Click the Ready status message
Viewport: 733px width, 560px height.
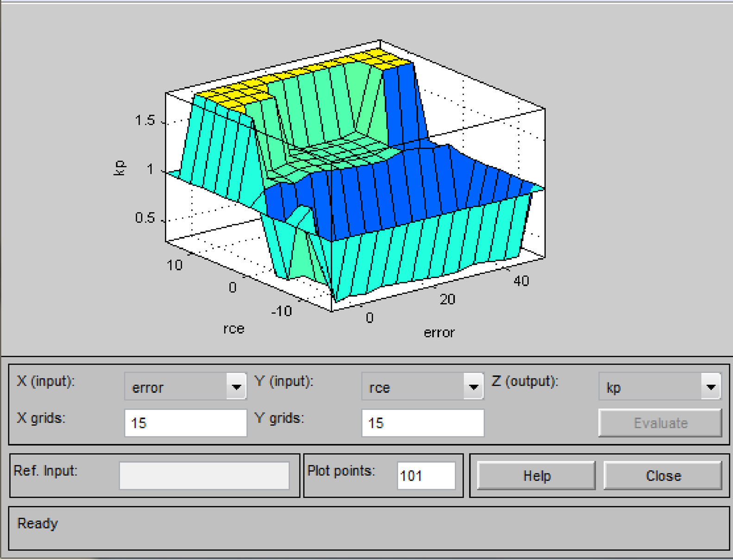[38, 523]
